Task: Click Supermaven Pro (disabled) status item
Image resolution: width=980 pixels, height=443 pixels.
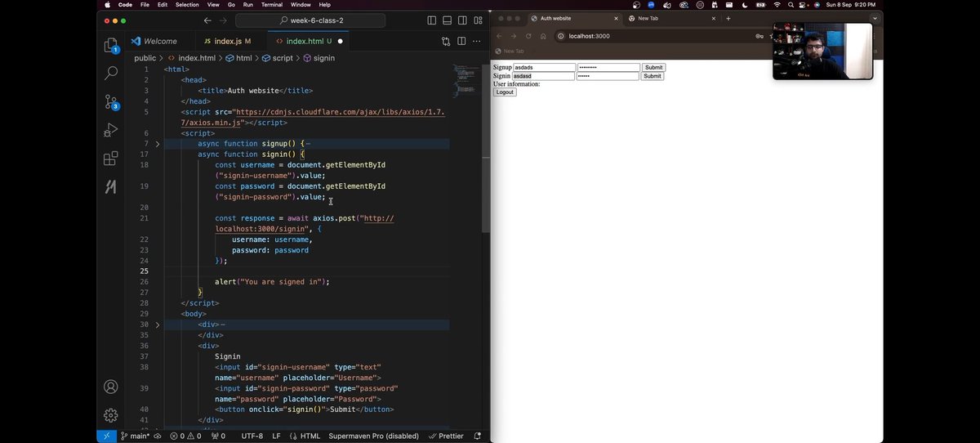Action: pos(373,436)
